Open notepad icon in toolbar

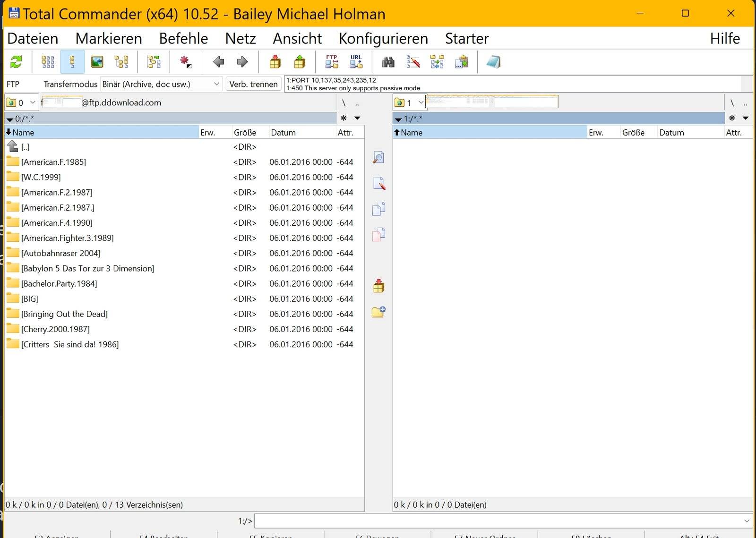(x=493, y=62)
